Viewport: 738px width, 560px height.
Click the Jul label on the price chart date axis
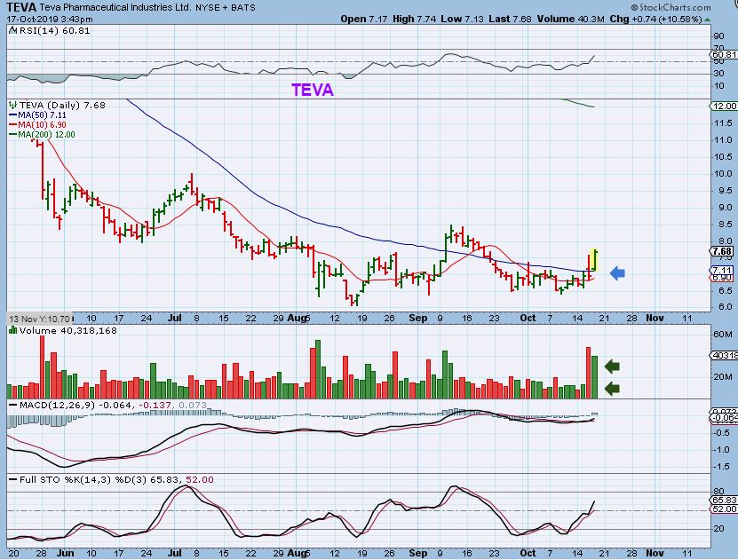(175, 319)
